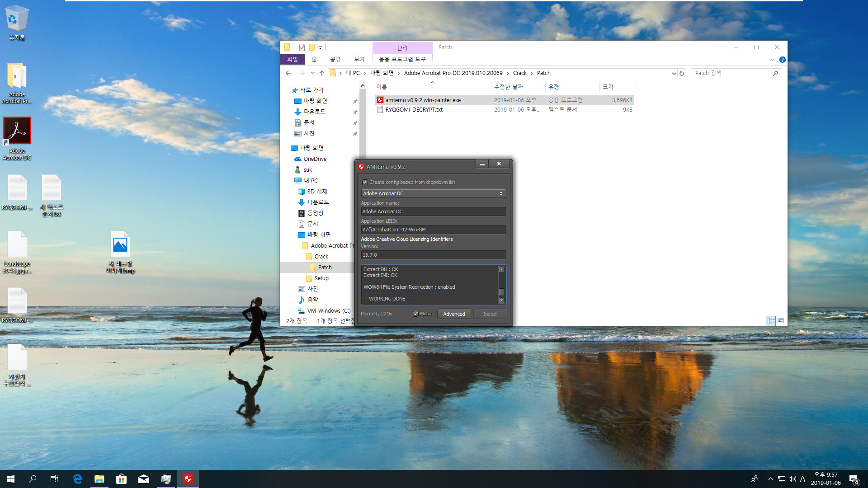Select the Setup folder in tree

[x=321, y=278]
